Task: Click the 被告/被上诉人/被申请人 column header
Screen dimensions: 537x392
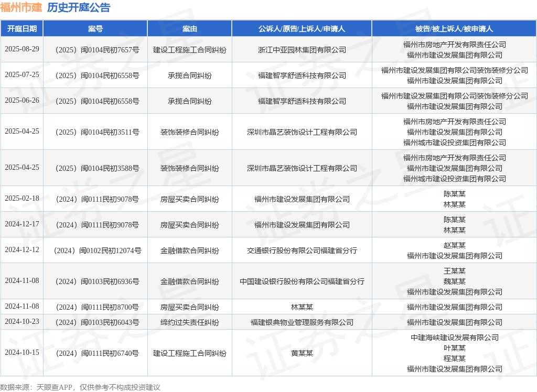Action: [454, 29]
